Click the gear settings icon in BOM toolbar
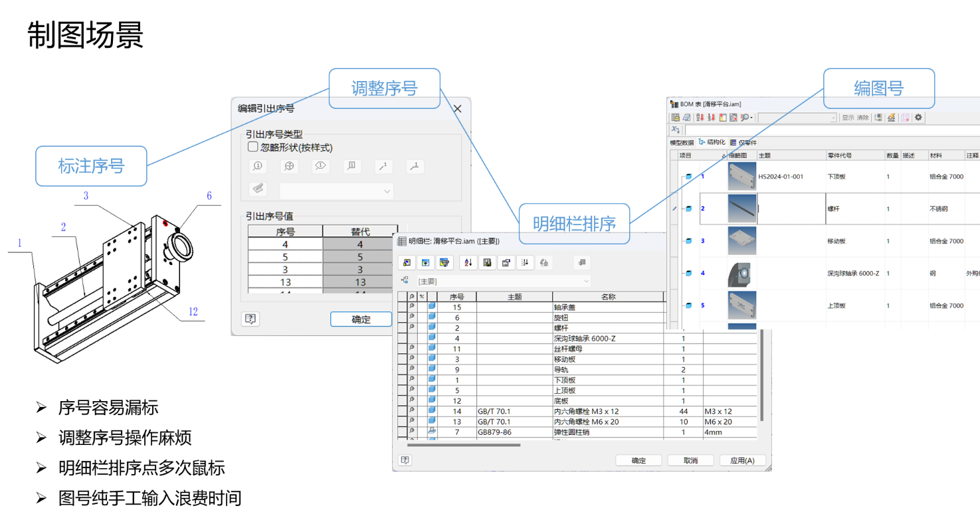Image resolution: width=980 pixels, height=518 pixels. coord(918,118)
